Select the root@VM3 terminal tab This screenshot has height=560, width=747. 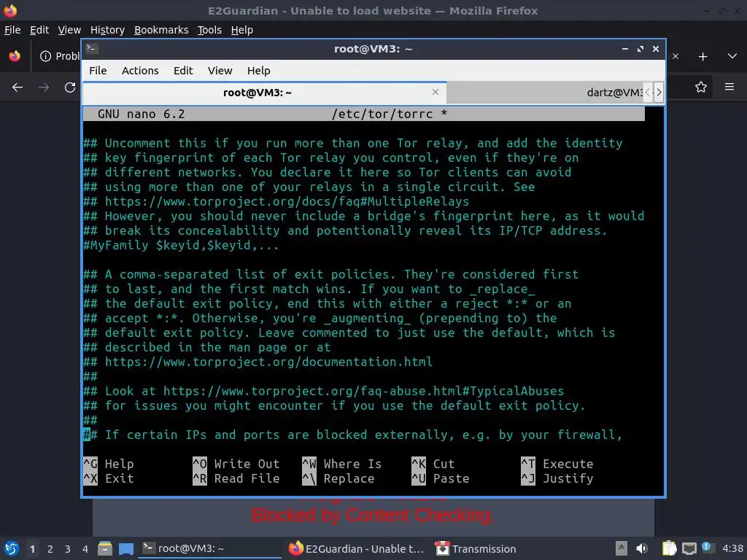pyautogui.click(x=258, y=93)
